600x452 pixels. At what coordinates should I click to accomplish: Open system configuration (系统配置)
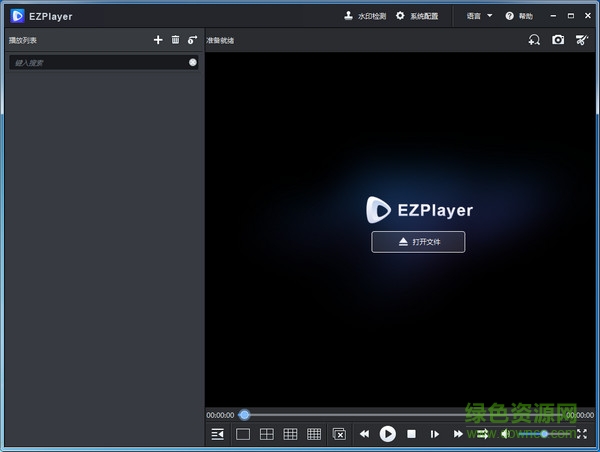(417, 16)
